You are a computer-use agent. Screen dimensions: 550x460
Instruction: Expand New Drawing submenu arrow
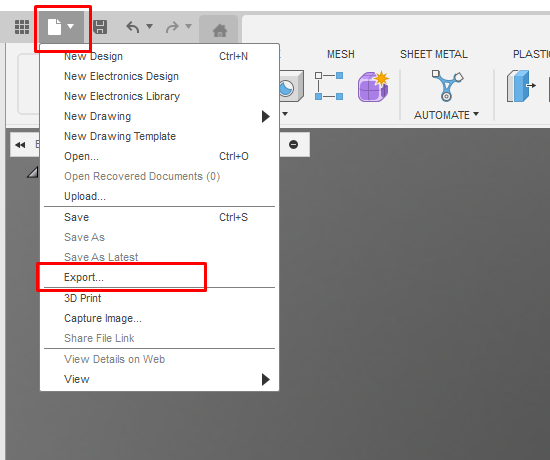266,116
